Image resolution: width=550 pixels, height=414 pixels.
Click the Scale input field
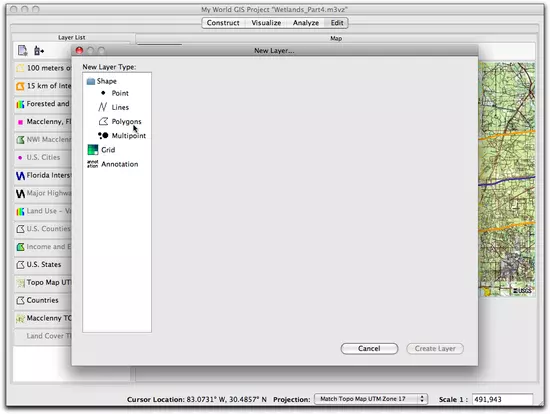pyautogui.click(x=502, y=399)
